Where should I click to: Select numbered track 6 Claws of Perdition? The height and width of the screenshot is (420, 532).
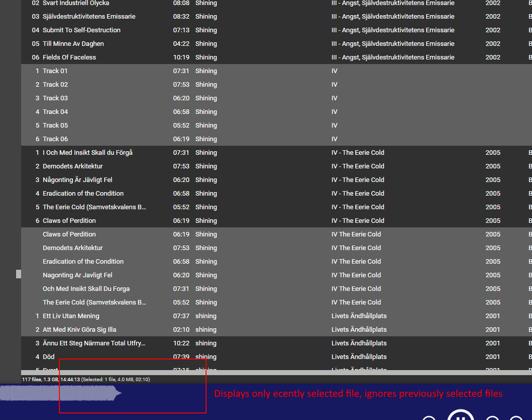[276, 220]
